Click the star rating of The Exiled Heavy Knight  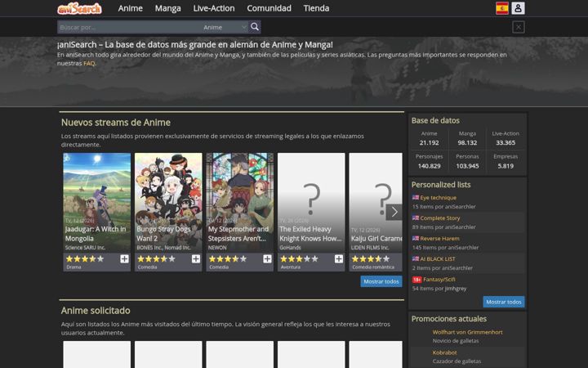click(x=299, y=258)
